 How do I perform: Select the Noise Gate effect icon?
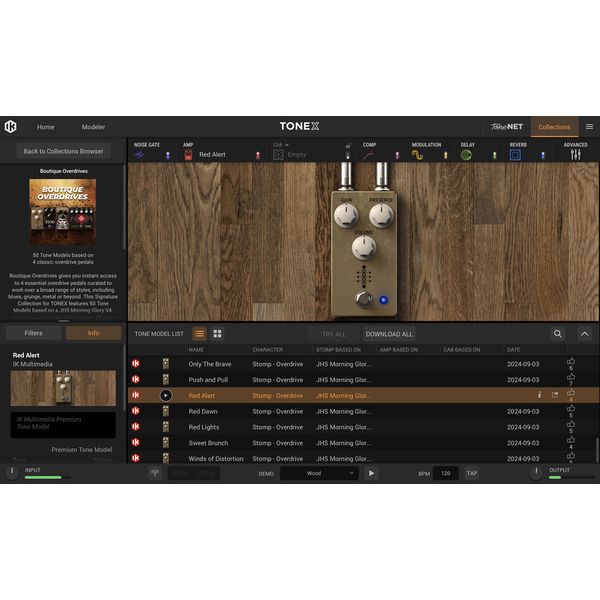pos(139,155)
